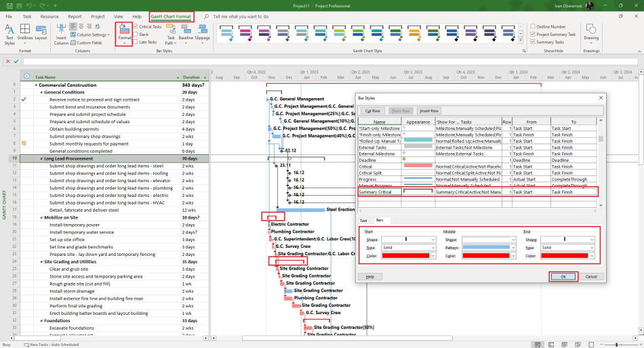Click the formula bar cancel X icon

(x=8, y=61)
